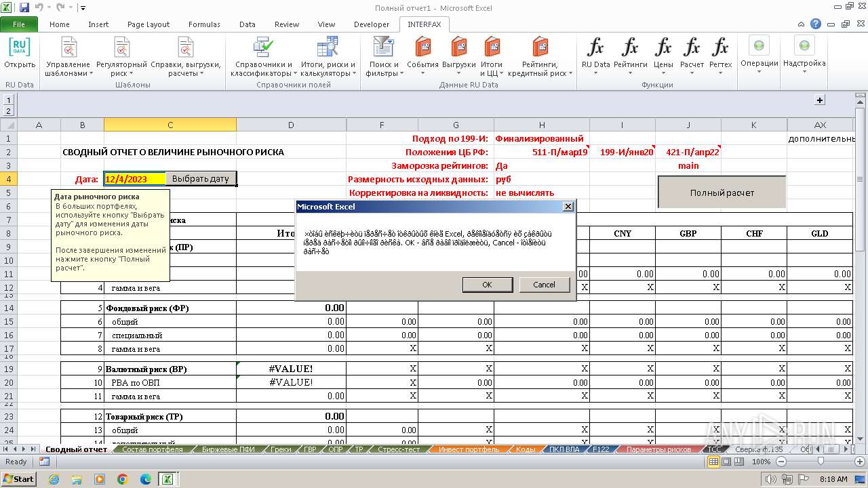Open Поиск и фильтры funnel icon
Viewport: 868px width, 488px height.
point(384,47)
